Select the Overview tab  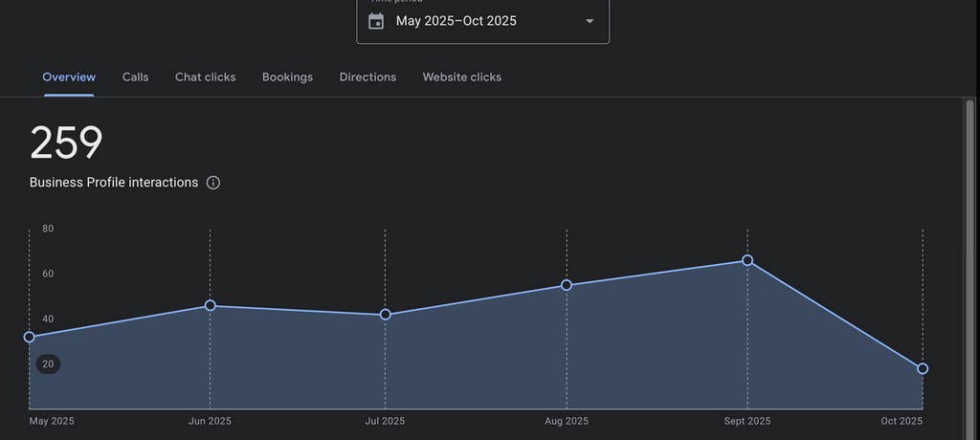69,77
